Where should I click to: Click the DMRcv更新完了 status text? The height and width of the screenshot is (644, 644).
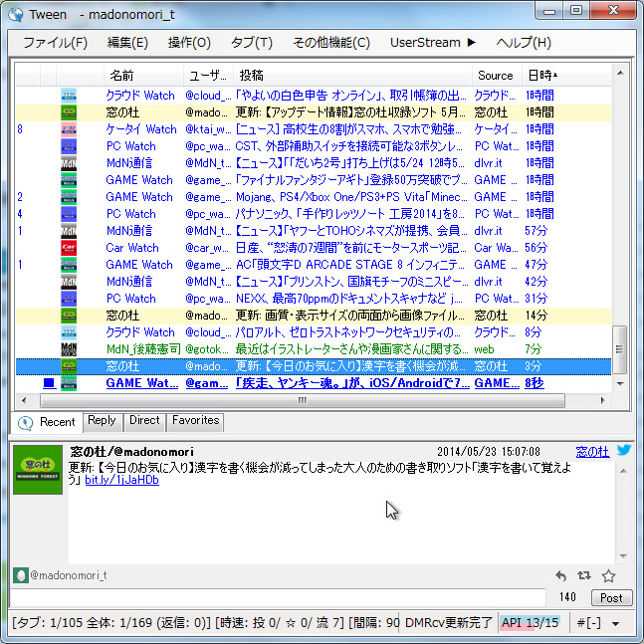(448, 623)
